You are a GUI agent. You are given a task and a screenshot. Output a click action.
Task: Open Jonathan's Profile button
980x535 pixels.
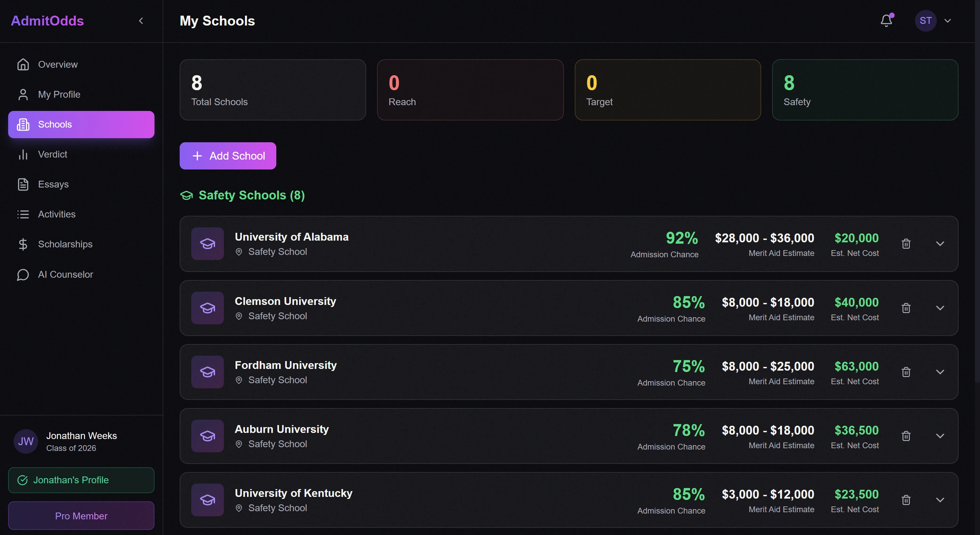[81, 480]
